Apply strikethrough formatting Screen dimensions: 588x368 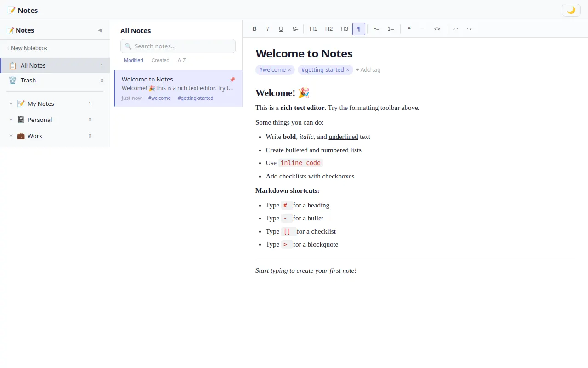(295, 29)
